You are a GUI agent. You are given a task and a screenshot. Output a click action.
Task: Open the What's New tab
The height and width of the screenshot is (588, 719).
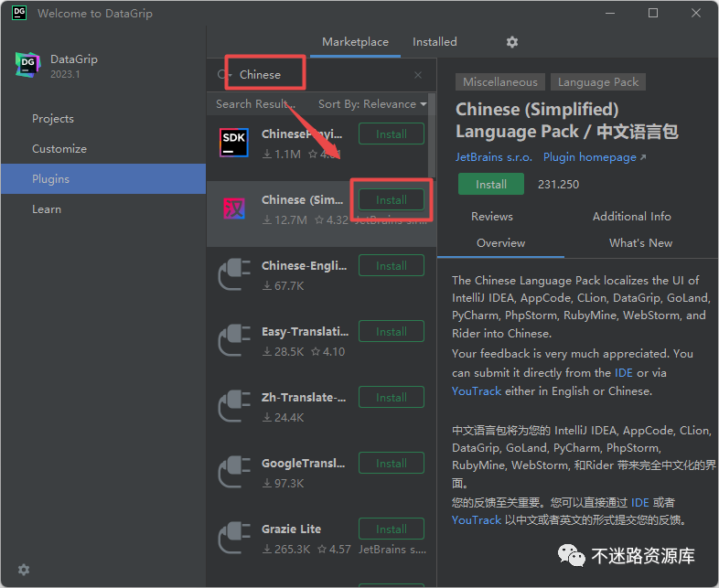(x=640, y=243)
